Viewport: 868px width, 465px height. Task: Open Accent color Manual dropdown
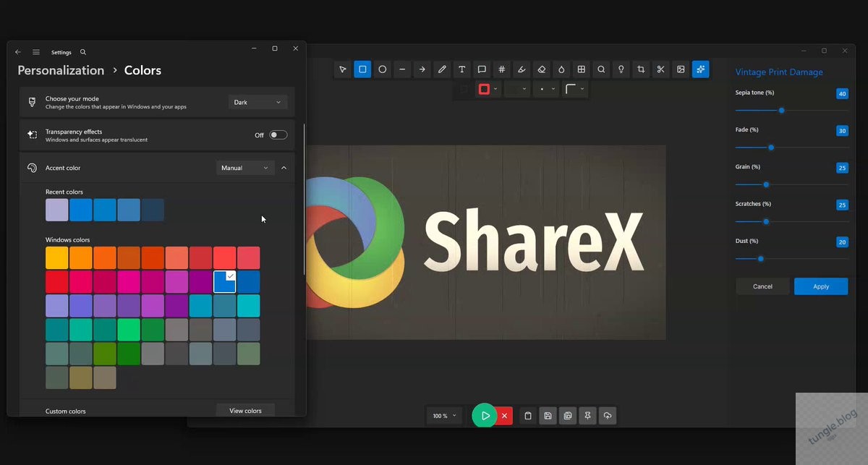pyautogui.click(x=245, y=168)
